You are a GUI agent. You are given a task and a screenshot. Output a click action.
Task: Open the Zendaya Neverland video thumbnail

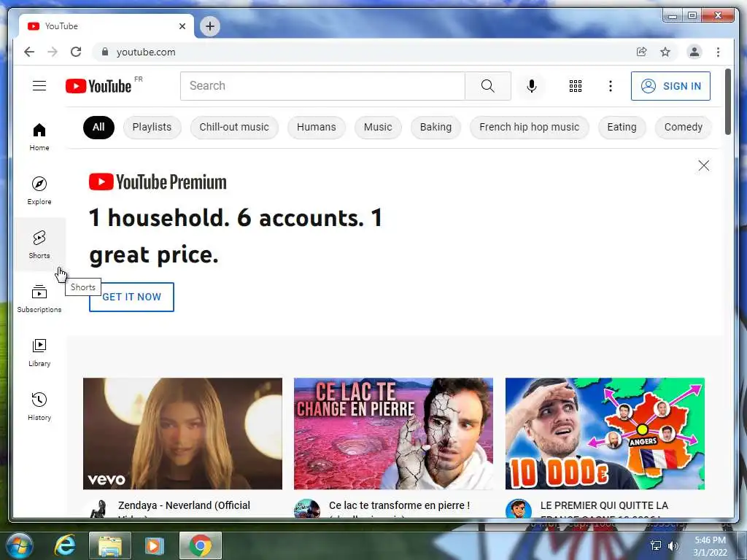tap(182, 433)
